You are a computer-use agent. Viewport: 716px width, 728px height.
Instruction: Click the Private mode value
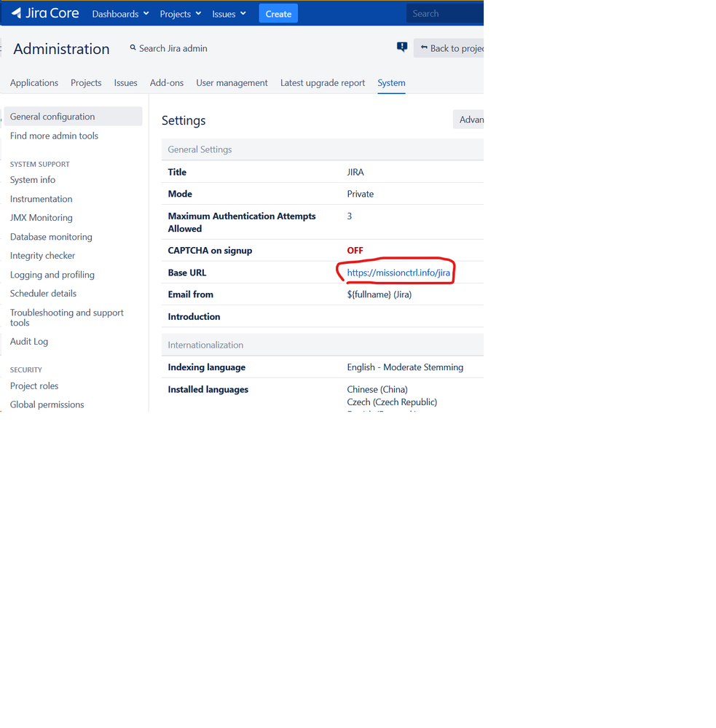point(360,194)
